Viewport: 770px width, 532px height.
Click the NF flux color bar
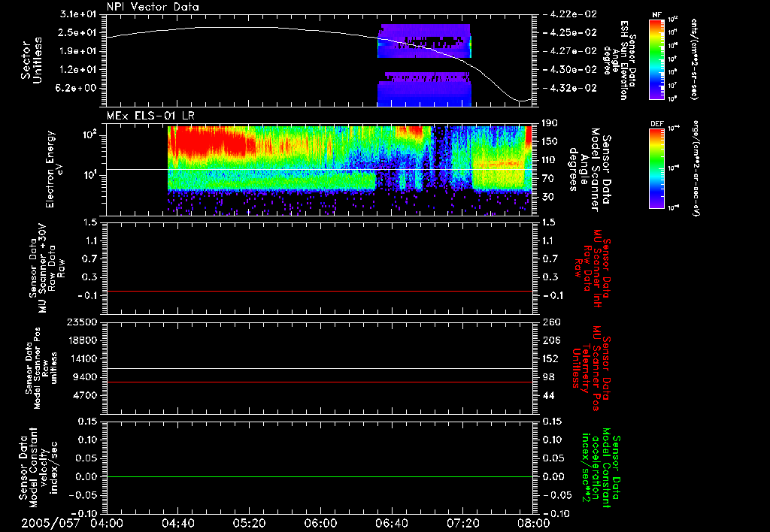657,59
